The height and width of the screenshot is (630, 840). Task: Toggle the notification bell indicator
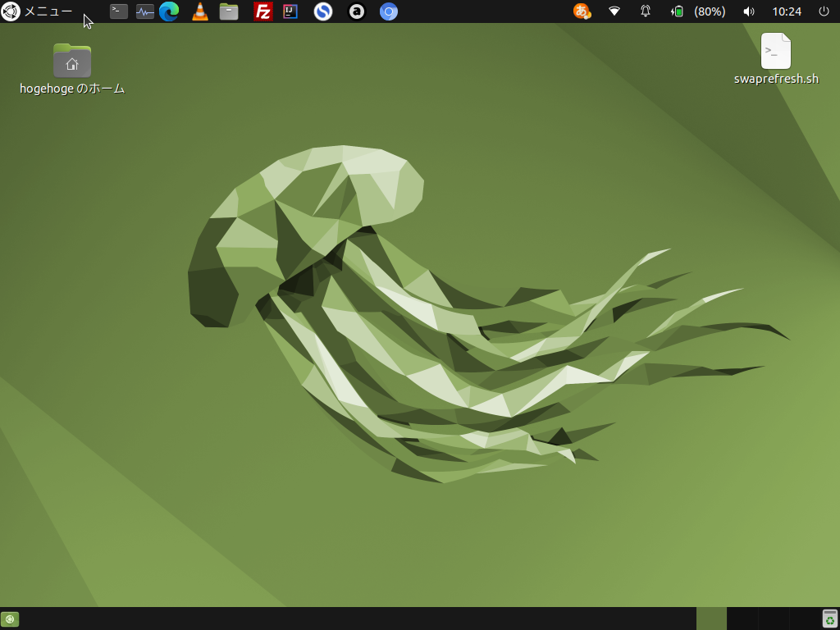[646, 11]
